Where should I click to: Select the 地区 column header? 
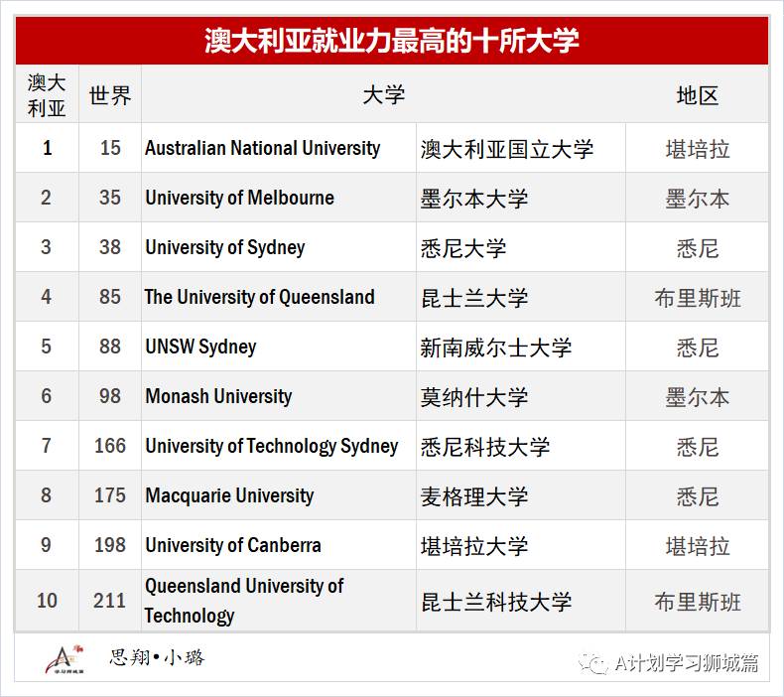[x=697, y=95]
